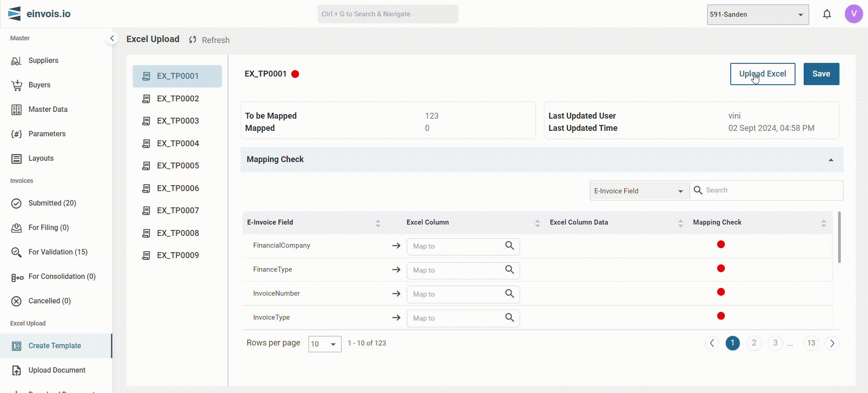868x393 pixels.
Task: Click the Cancelled X icon
Action: (16, 301)
